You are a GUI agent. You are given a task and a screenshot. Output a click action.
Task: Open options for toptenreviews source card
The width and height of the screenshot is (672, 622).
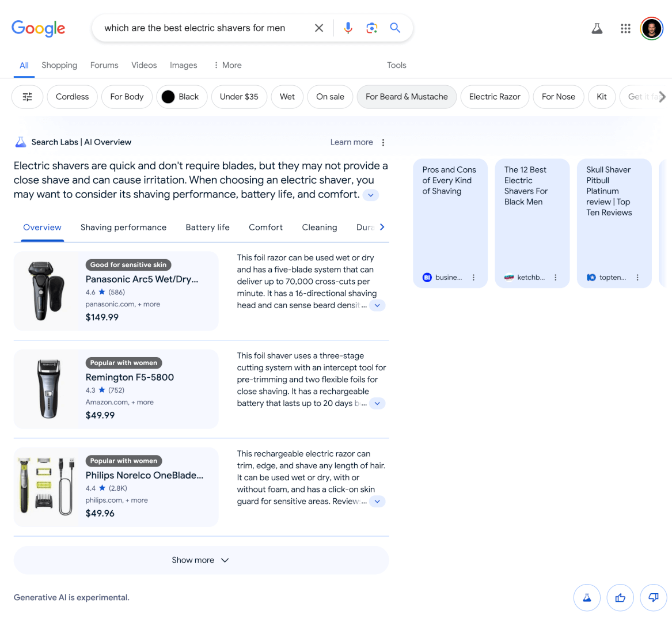click(637, 278)
